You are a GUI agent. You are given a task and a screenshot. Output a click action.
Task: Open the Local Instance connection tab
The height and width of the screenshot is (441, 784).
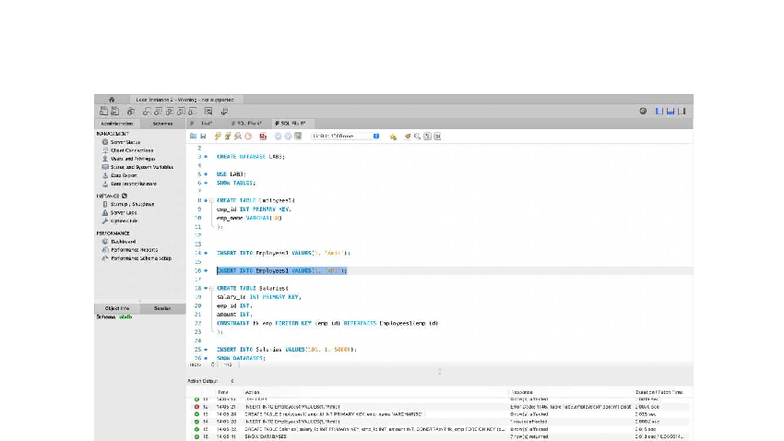(184, 100)
